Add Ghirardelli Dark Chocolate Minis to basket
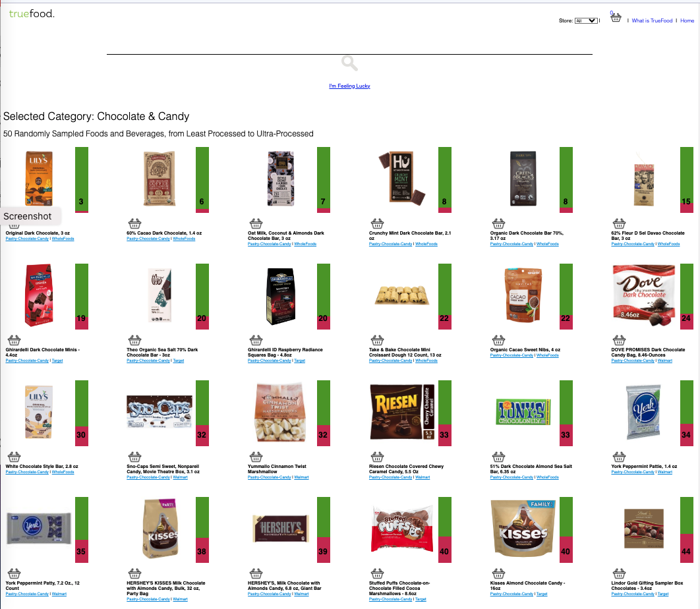700x609 pixels. point(14,340)
